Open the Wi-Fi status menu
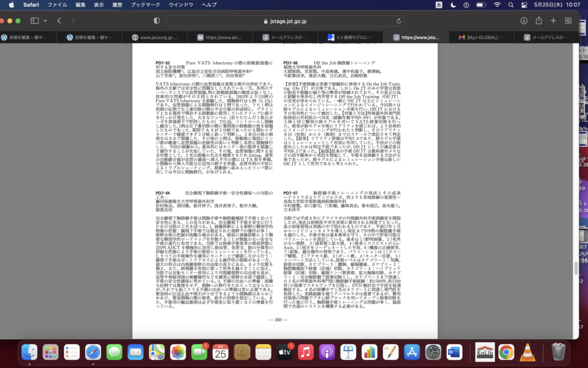The width and height of the screenshot is (588, 368). (497, 5)
